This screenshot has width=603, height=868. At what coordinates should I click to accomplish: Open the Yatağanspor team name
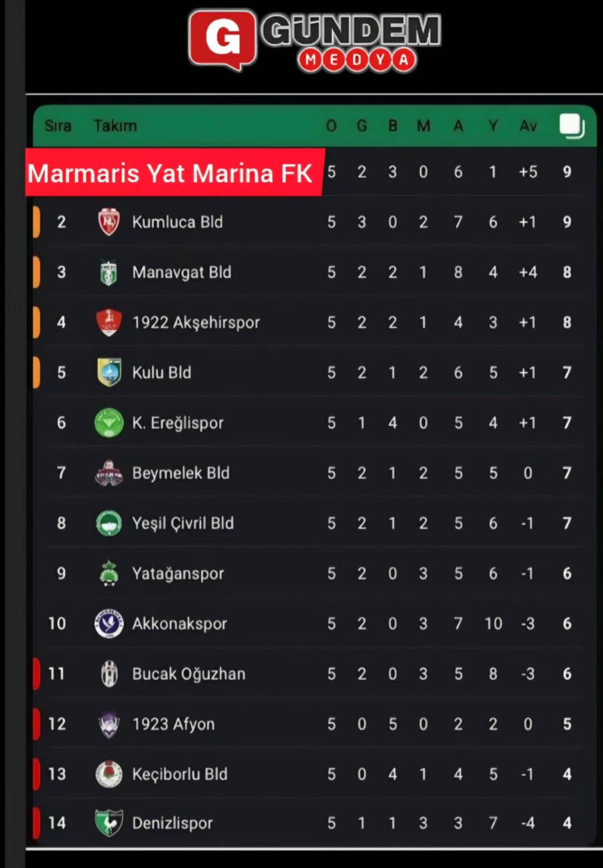coord(178,574)
